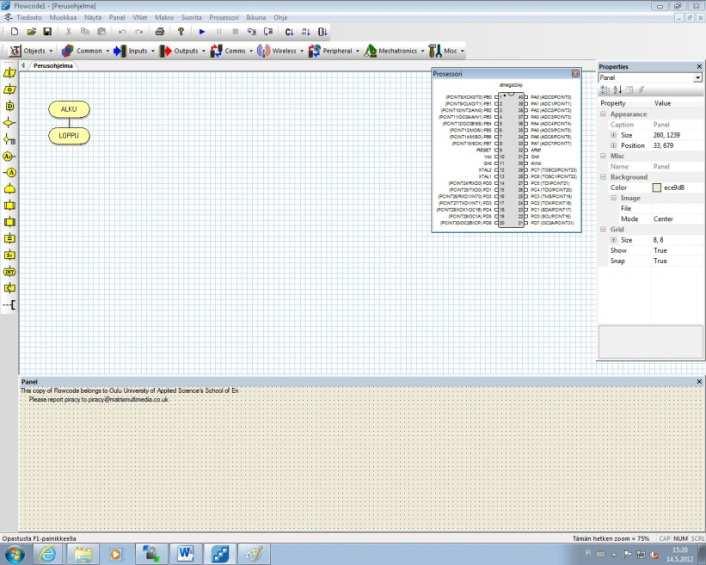Screen dimensions: 706x565
Task: Click the Background Color swatch
Action: click(657, 188)
